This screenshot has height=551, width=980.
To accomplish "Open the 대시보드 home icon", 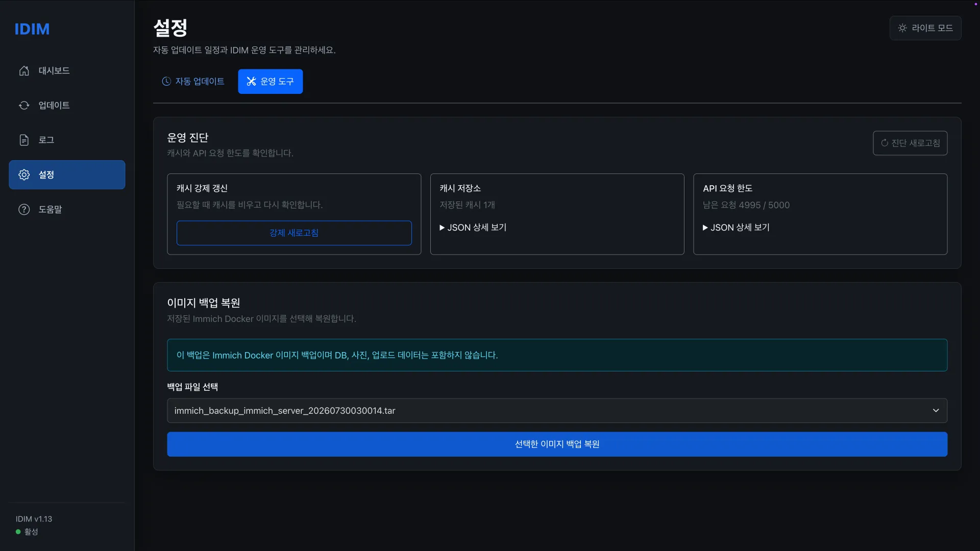I will [x=24, y=71].
